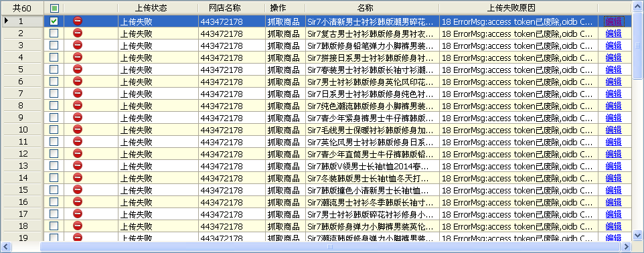The height and width of the screenshot is (253, 644).
Task: Click the right arrow of horizontal scrollbar
Action: (x=626, y=246)
